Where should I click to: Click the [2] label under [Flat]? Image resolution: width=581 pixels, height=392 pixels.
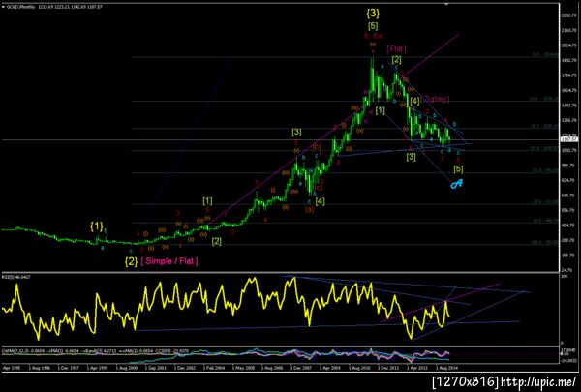pyautogui.click(x=396, y=59)
